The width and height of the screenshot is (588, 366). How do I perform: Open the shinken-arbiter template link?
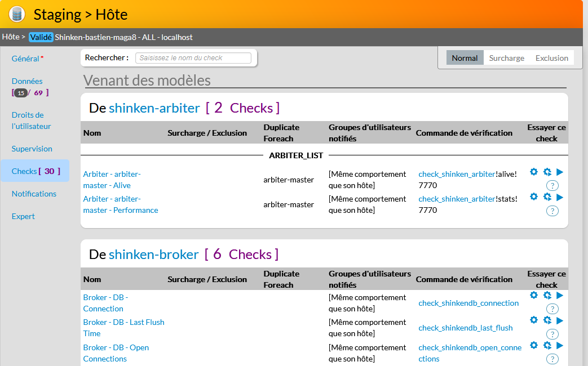click(x=154, y=108)
